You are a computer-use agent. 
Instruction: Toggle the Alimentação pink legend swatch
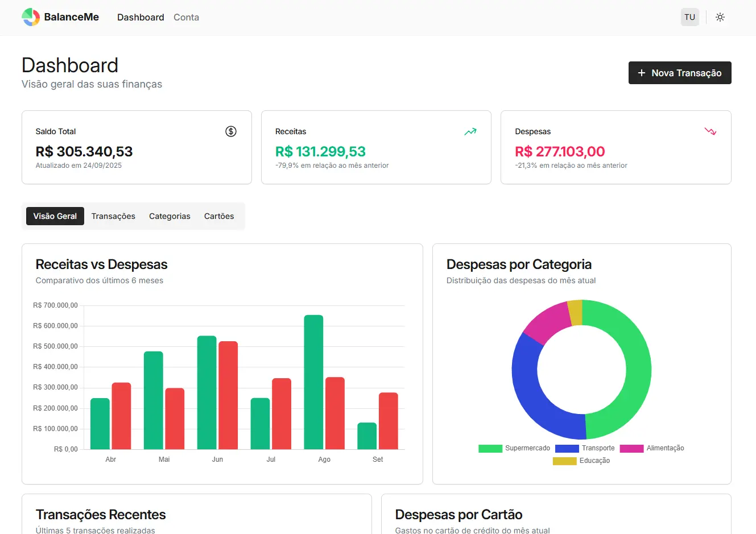(631, 449)
